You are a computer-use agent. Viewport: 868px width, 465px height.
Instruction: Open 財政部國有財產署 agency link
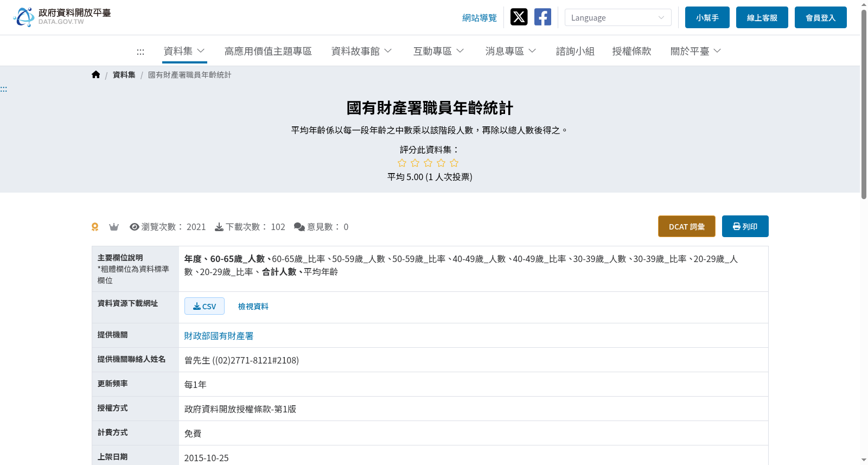[219, 336]
